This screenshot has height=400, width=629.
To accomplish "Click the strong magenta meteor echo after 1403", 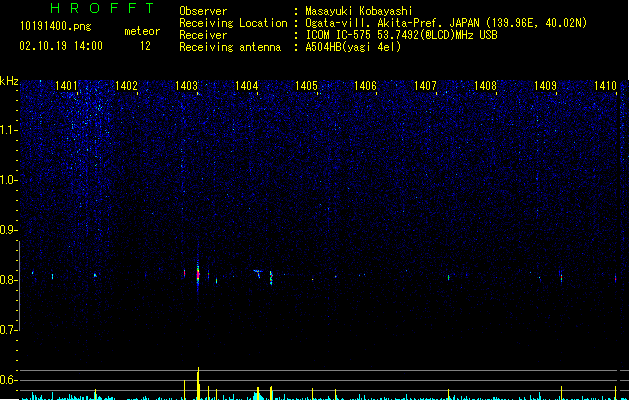I will tap(198, 275).
